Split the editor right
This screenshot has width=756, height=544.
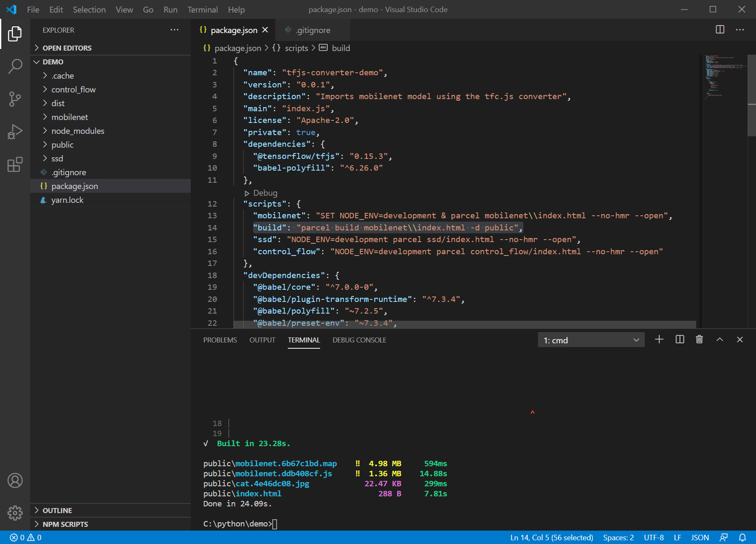[x=720, y=30]
